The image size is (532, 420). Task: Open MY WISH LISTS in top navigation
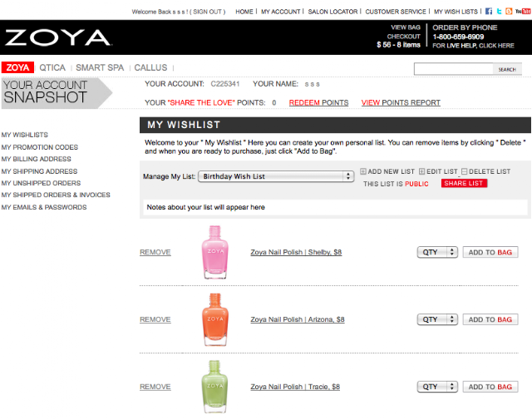pyautogui.click(x=456, y=12)
